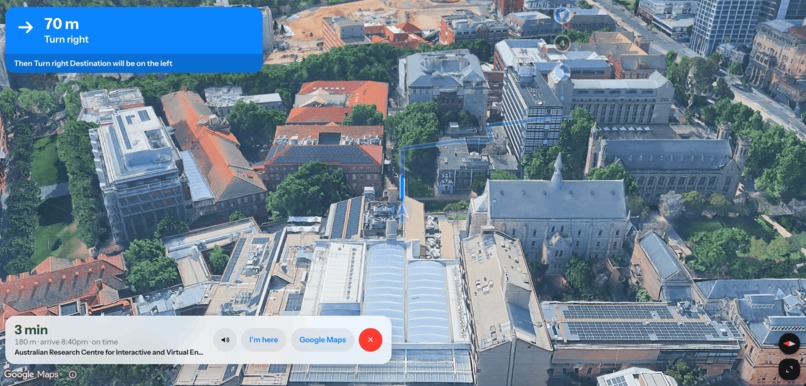This screenshot has width=806, height=386.
Task: End navigation with the red X button
Action: 370,340
